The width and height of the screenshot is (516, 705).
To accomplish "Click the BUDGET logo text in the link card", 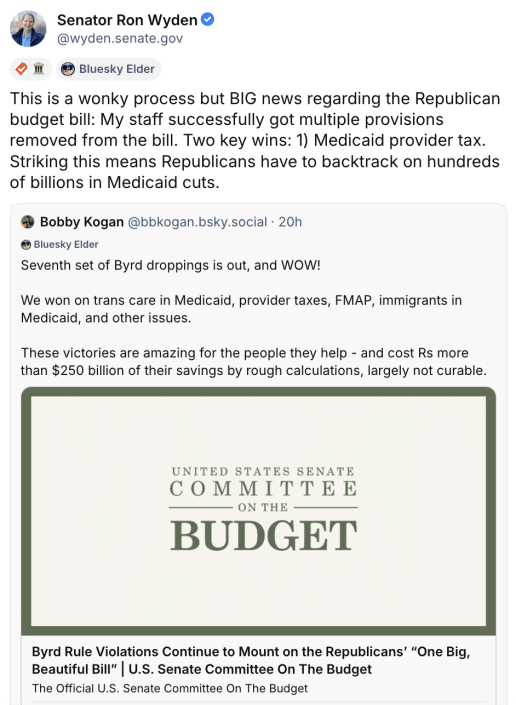I will (263, 535).
